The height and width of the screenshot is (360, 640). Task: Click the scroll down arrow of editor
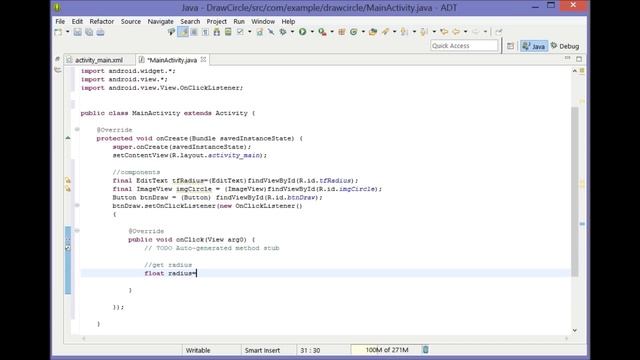pos(575,330)
